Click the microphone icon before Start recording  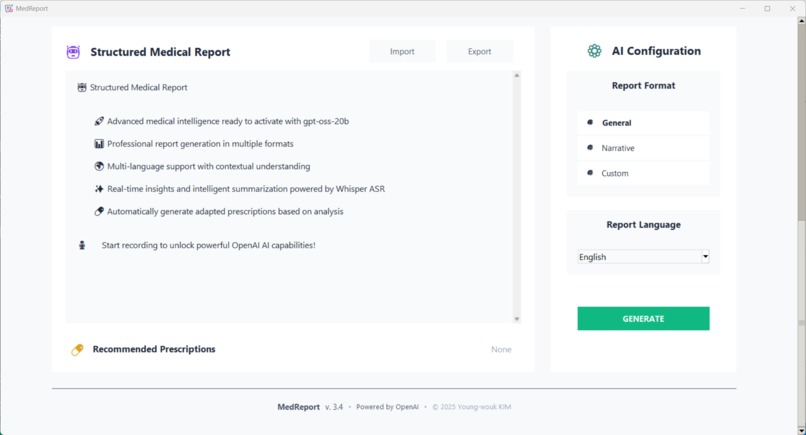[x=82, y=245]
